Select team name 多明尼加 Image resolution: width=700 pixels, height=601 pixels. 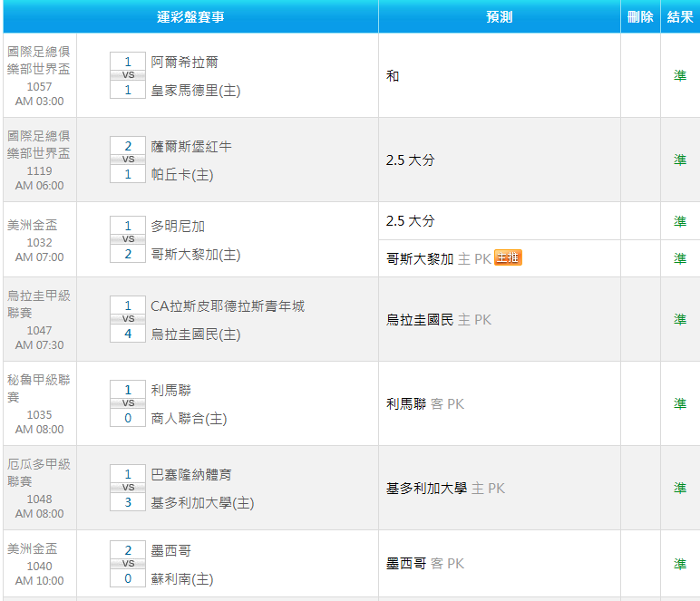pyautogui.click(x=178, y=227)
